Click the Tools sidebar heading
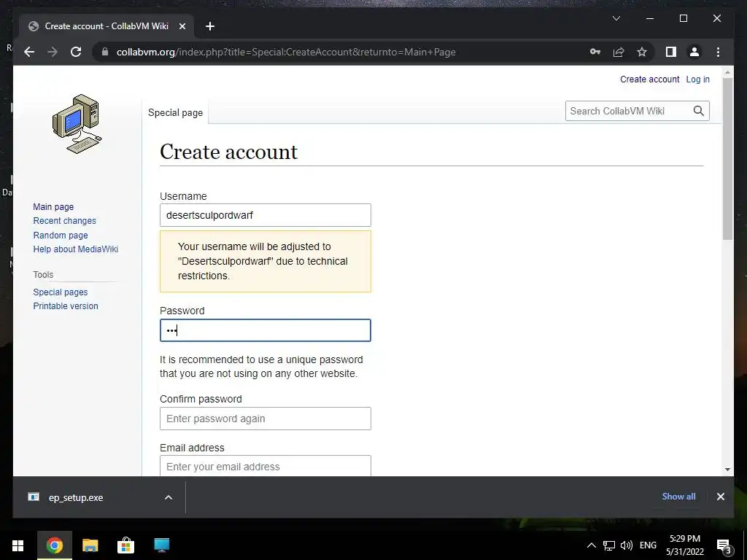 43,275
